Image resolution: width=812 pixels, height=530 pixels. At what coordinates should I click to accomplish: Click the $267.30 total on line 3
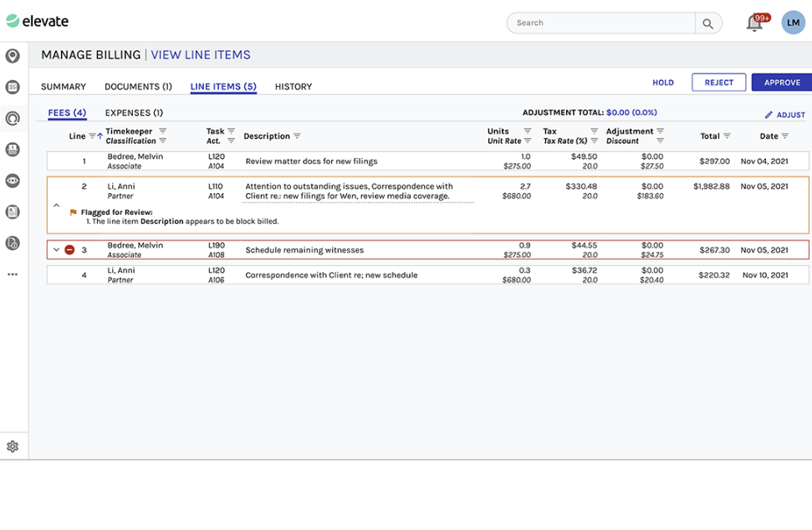(x=715, y=250)
